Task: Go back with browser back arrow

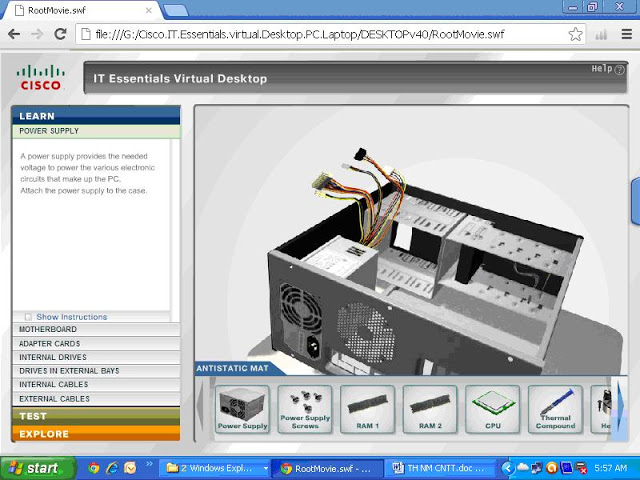Action: (14, 34)
